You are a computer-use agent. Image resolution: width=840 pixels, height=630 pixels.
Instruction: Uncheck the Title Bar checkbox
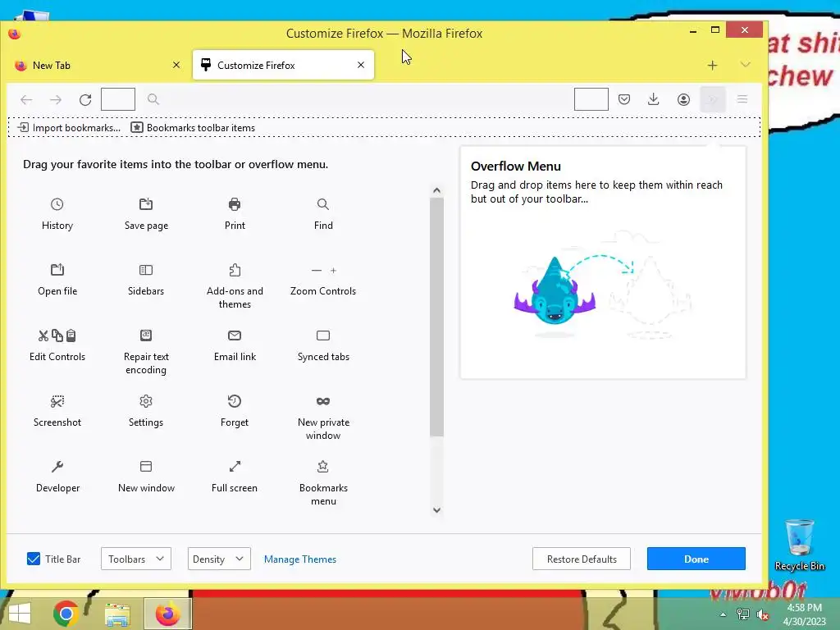(33, 559)
